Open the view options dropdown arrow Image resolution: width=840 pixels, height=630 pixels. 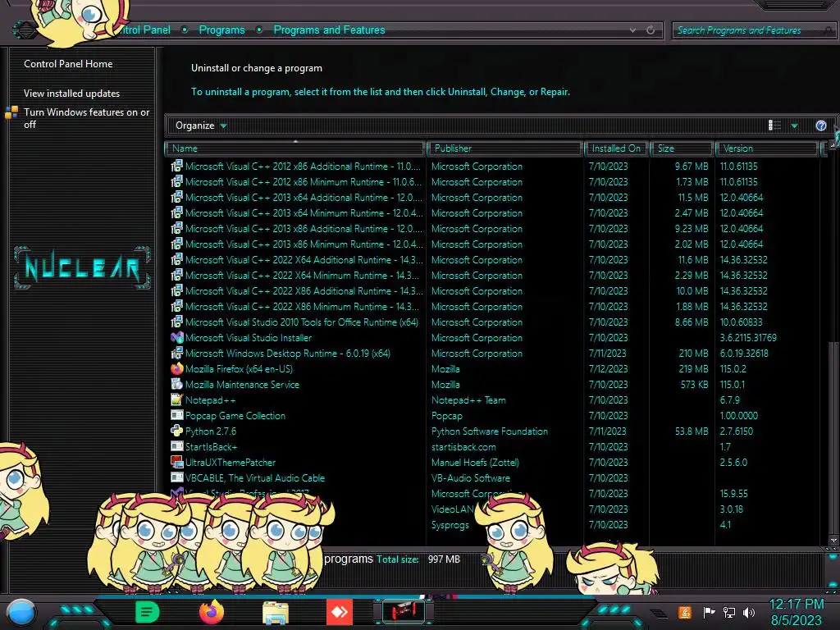coord(794,126)
